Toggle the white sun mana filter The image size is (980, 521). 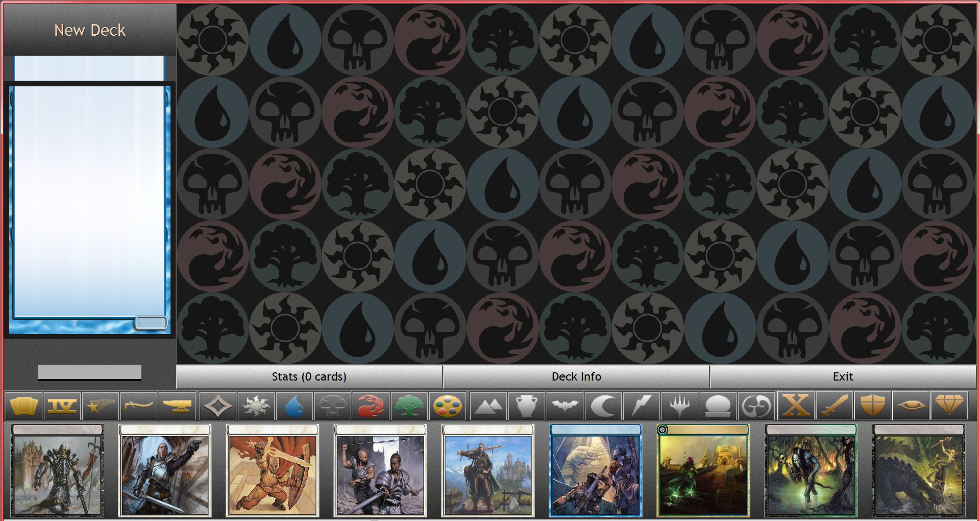pos(256,407)
